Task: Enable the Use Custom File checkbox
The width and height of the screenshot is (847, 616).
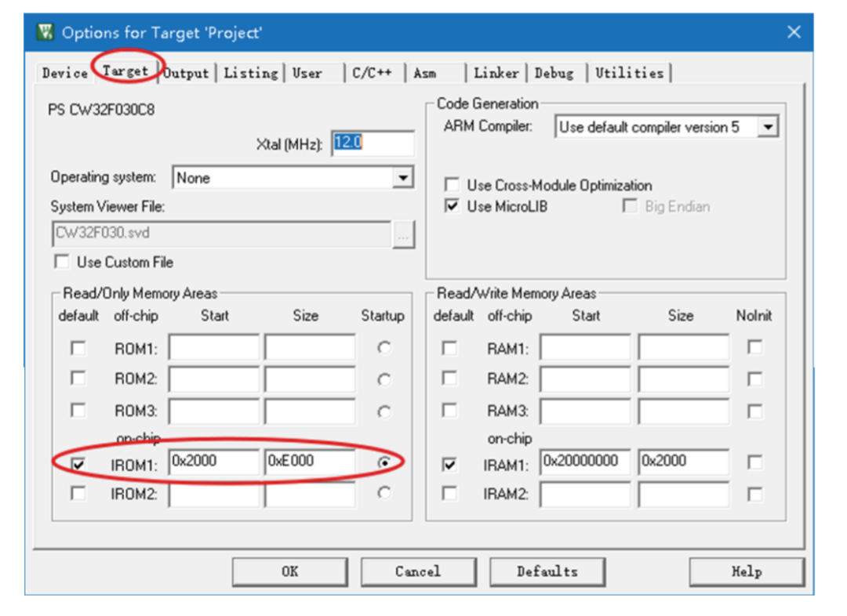Action: point(62,262)
